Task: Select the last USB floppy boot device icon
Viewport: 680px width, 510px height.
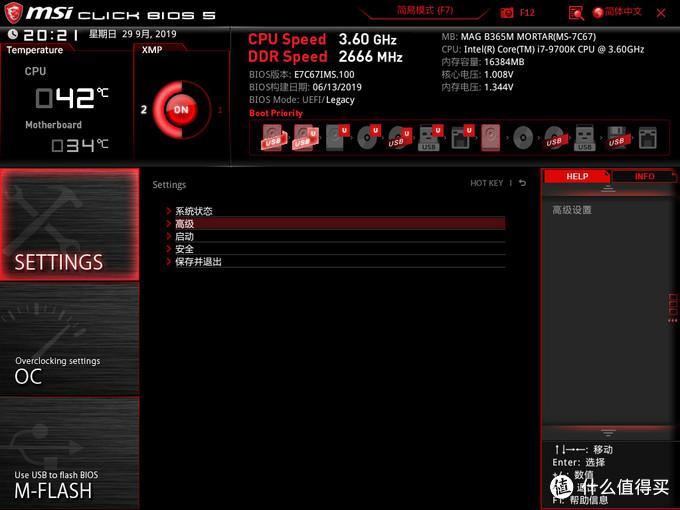Action: point(617,138)
